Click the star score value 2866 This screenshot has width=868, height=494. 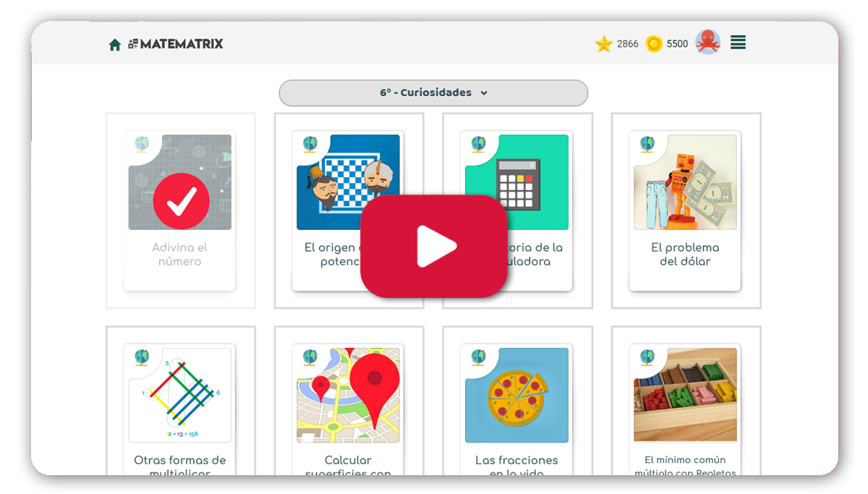(x=628, y=44)
